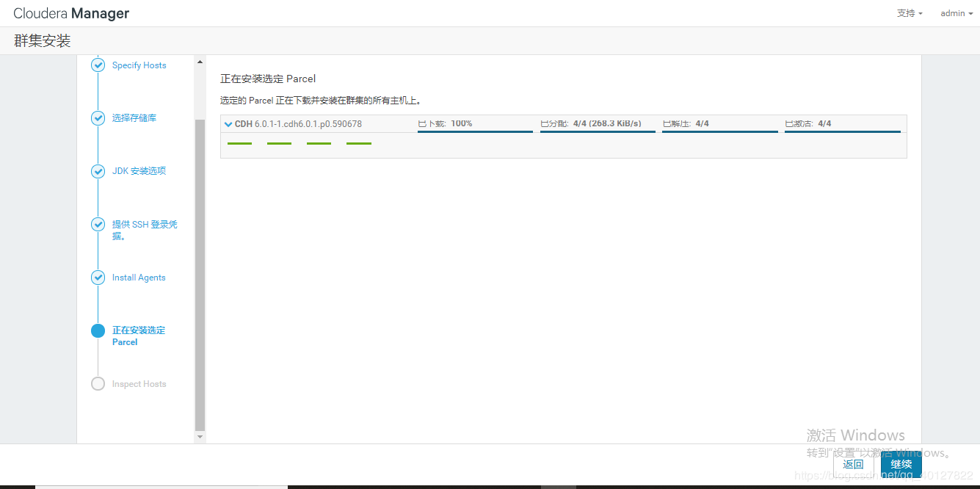The image size is (980, 489).
Task: Click the Inspect Hosts empty step circle
Action: (x=98, y=384)
